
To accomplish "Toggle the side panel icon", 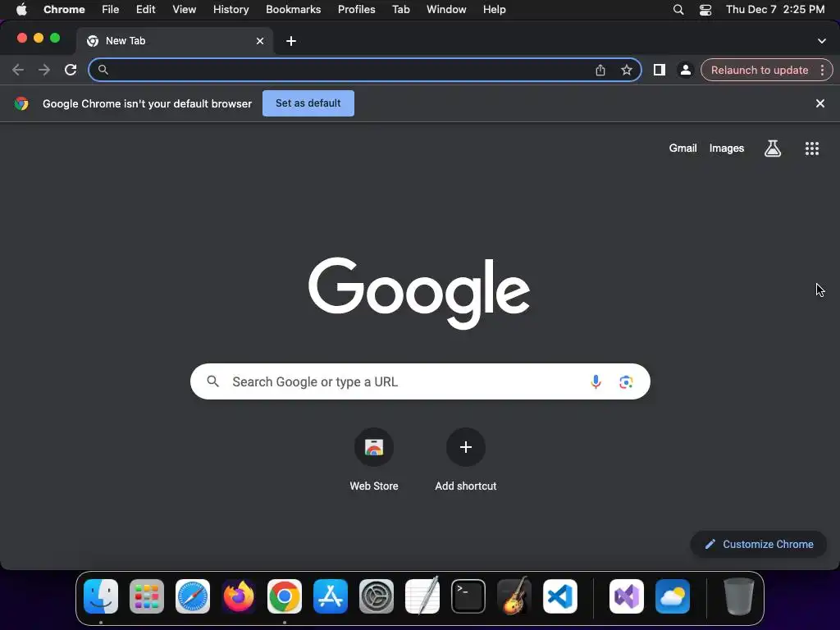I will coord(659,70).
